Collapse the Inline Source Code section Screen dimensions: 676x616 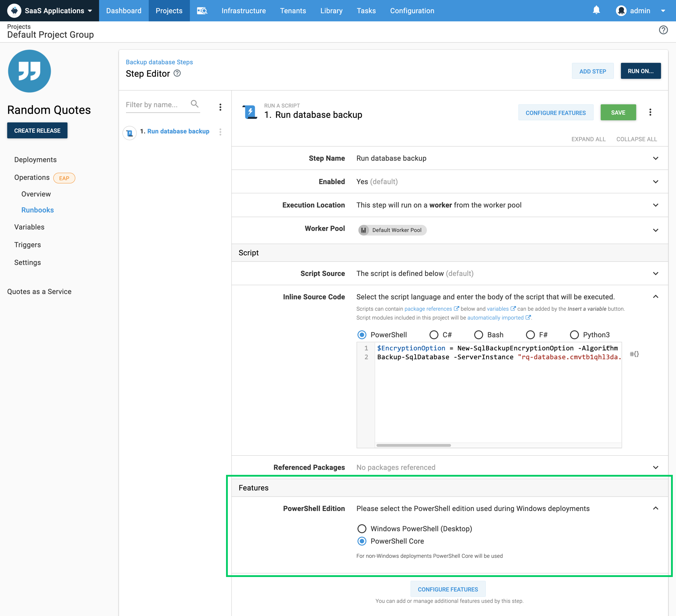coord(655,297)
